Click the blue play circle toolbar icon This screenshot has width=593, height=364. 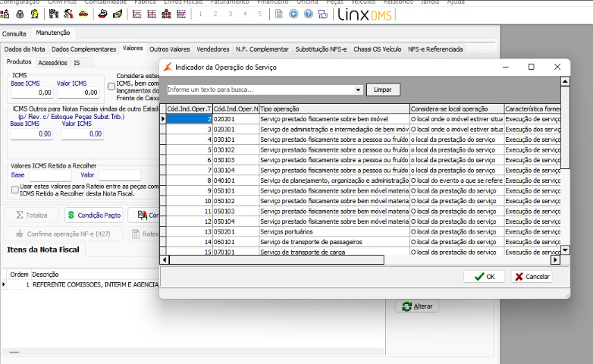click(293, 14)
